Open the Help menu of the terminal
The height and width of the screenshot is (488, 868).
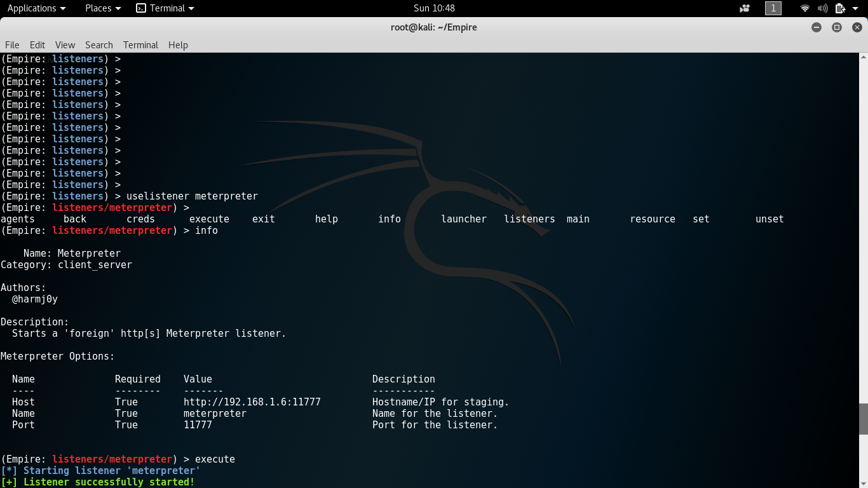click(178, 45)
